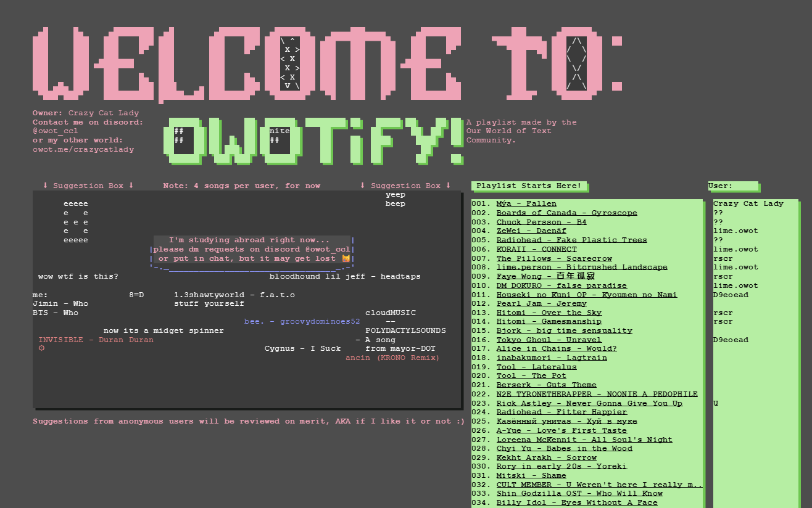
Task: Click the ASCII X pattern inside WELCOME's letter O
Action: (x=290, y=63)
